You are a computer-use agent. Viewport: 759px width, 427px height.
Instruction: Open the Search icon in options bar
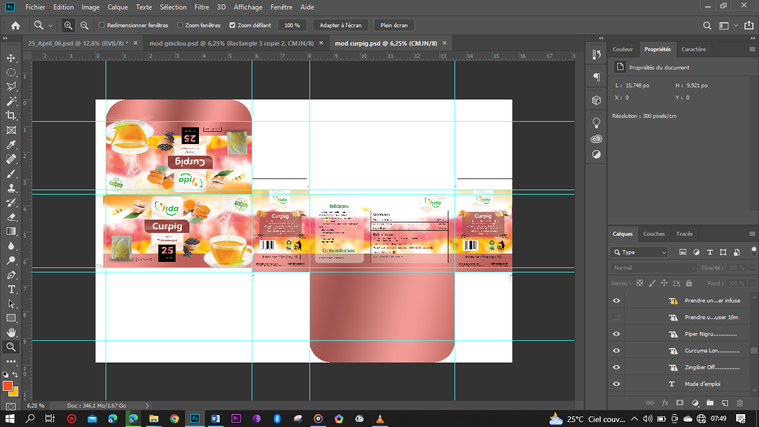[707, 26]
